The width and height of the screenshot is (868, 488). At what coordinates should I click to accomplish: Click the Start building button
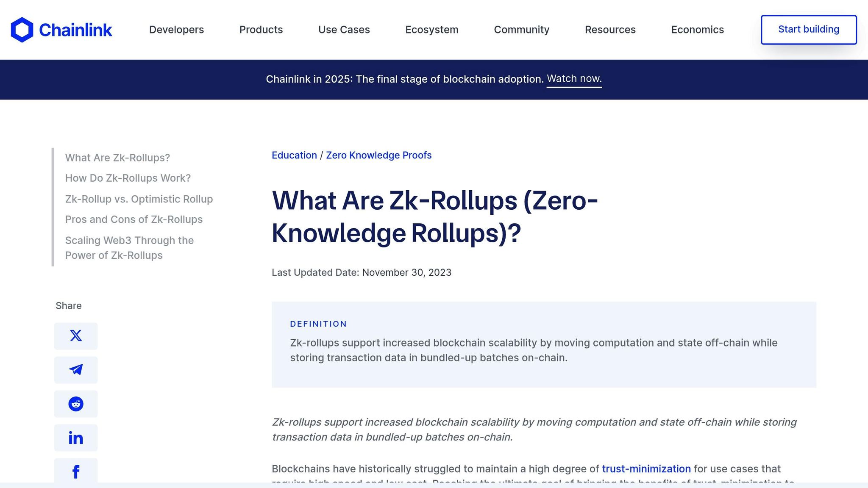[809, 29]
